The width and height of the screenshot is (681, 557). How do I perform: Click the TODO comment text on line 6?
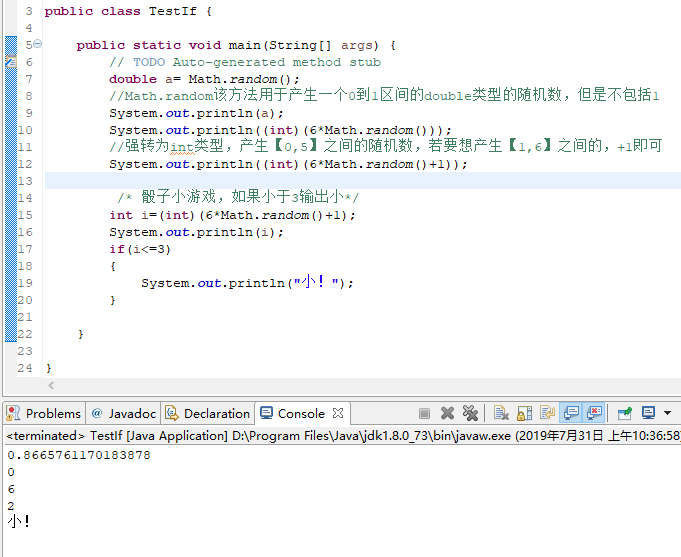tap(245, 62)
